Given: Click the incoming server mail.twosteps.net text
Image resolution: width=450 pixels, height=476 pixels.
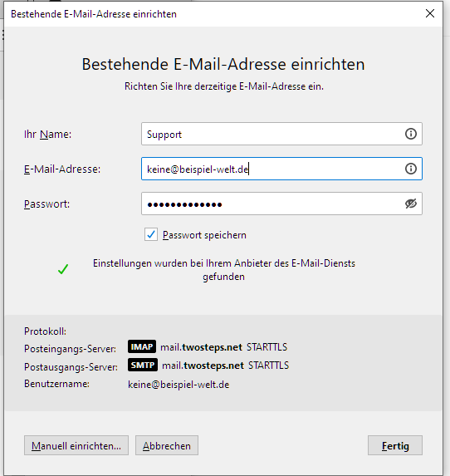Looking at the screenshot, I should click(x=201, y=347).
